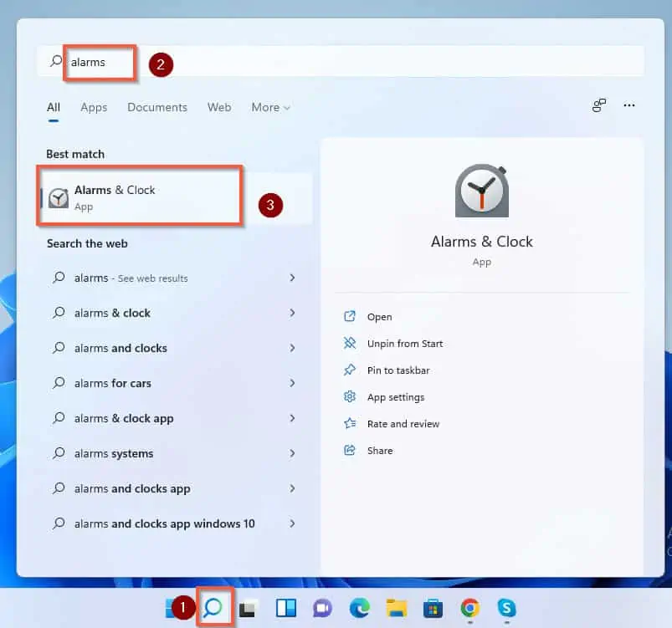
Task: Select the 'alarms & clock app' web suggestion
Action: point(175,418)
